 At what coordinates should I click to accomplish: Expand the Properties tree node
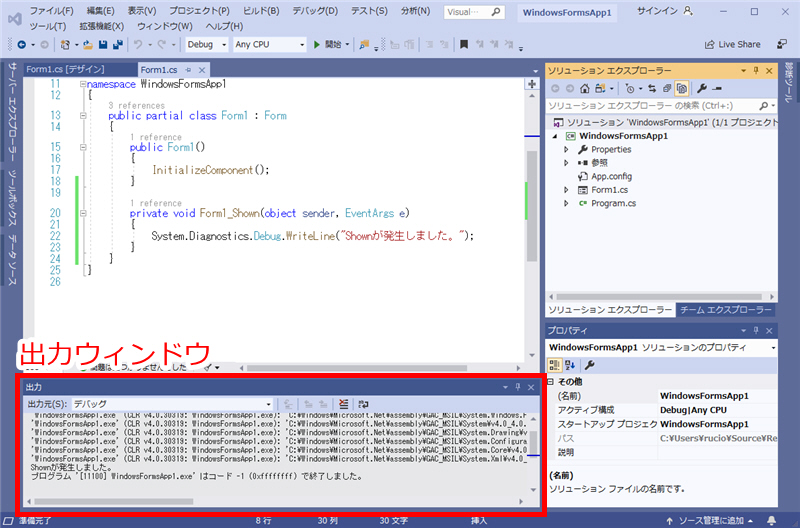click(x=566, y=149)
